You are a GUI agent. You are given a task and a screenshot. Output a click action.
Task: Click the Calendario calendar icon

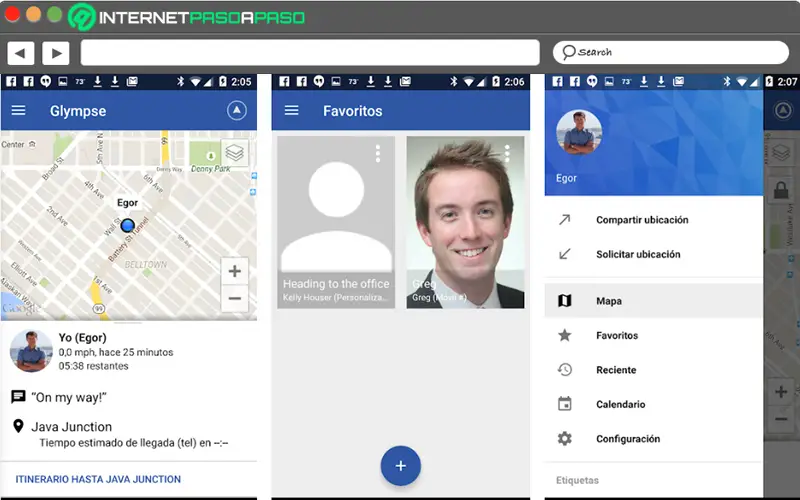pos(564,404)
